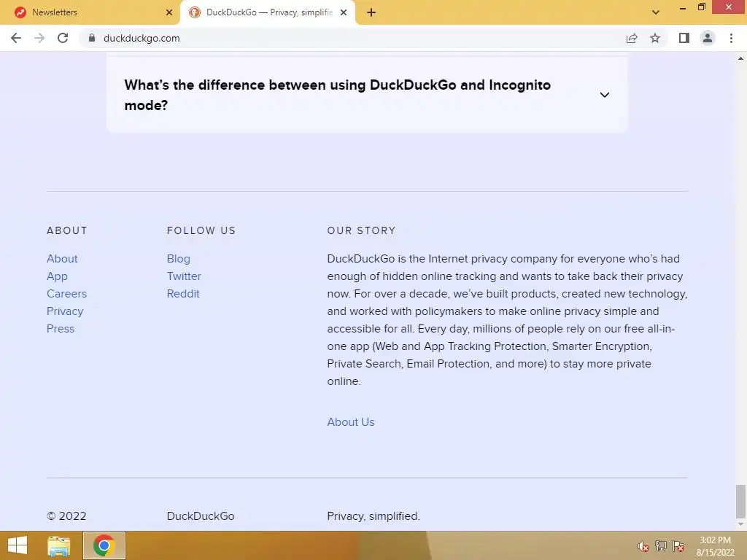
Task: Reload the DuckDuckGo page
Action: click(x=63, y=38)
